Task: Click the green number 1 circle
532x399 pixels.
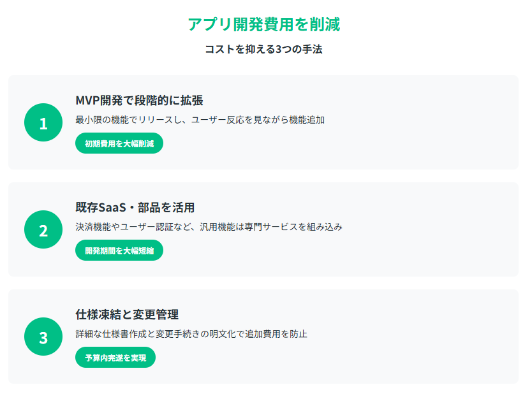Action: click(x=43, y=122)
